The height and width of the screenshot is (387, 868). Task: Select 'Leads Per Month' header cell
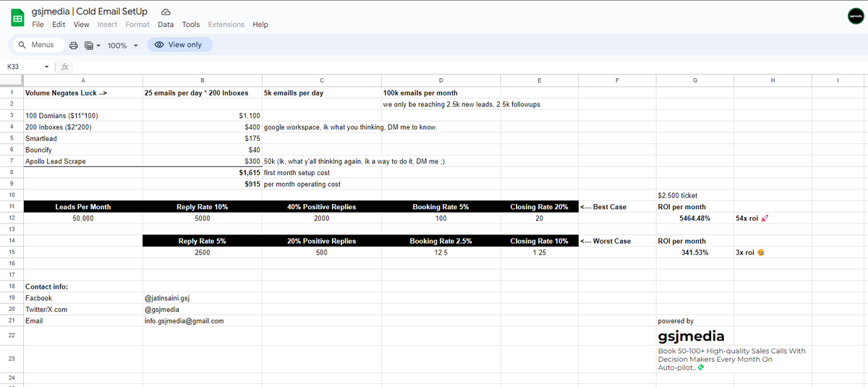click(x=82, y=207)
